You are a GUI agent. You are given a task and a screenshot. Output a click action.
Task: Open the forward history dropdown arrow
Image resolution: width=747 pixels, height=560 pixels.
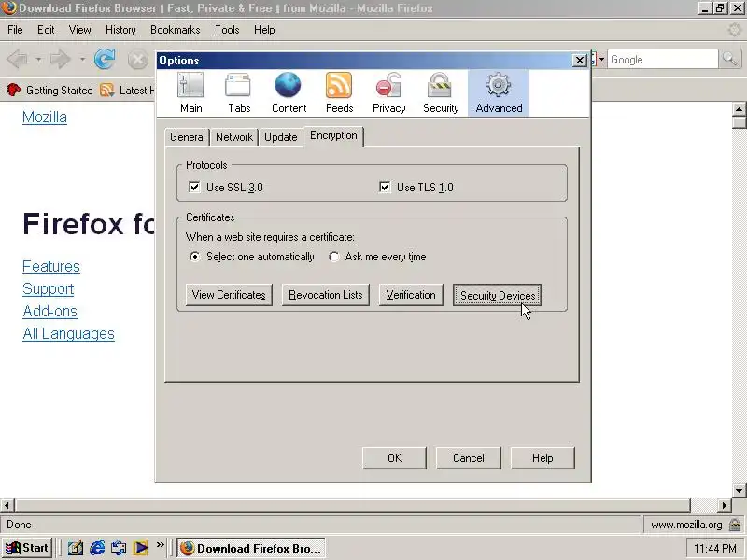click(x=82, y=60)
